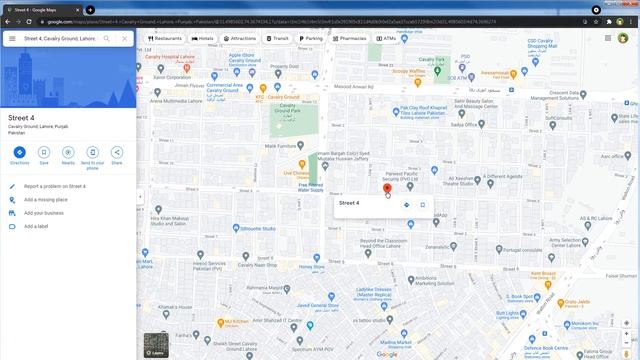Zoom in on the map
This screenshot has width=640, height=360.
[627, 334]
